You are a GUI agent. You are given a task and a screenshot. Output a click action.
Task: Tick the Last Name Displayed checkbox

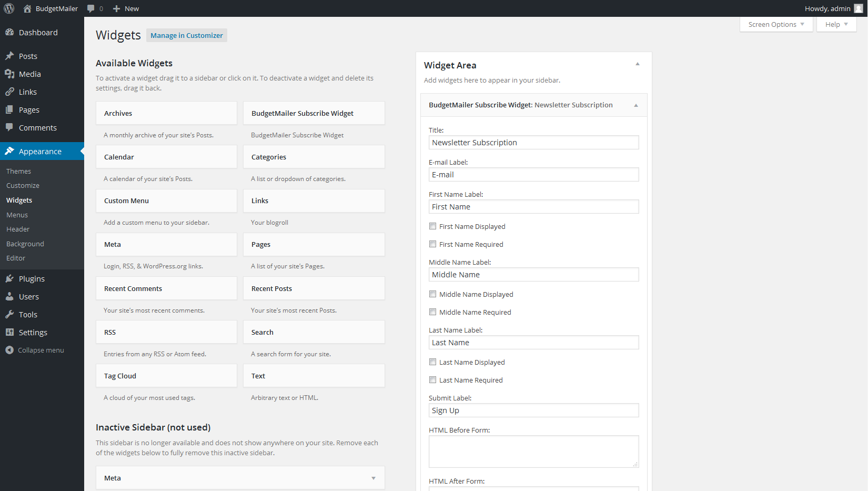(x=432, y=362)
